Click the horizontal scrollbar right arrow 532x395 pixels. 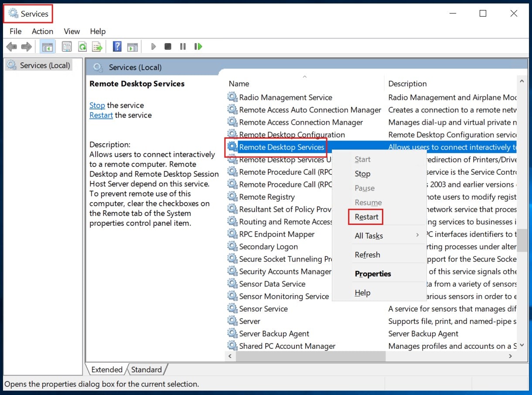point(511,356)
